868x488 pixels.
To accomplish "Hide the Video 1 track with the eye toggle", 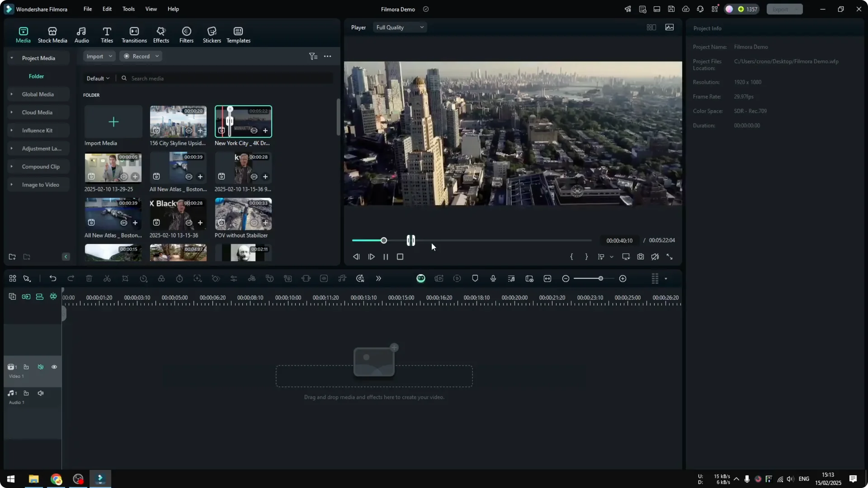I will coord(54,367).
